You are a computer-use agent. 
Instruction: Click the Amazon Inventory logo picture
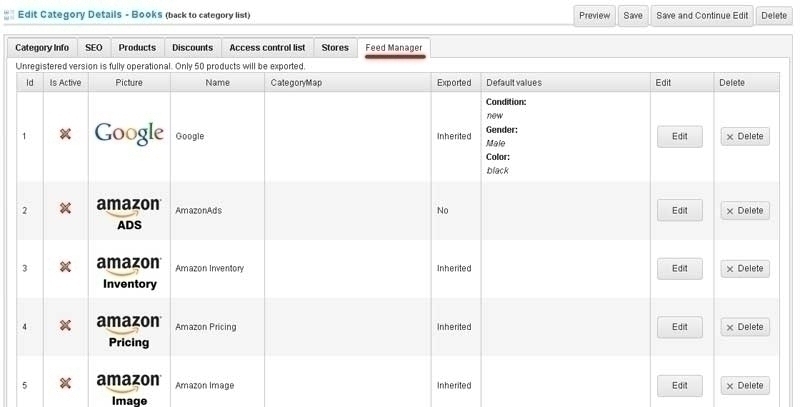(129, 272)
